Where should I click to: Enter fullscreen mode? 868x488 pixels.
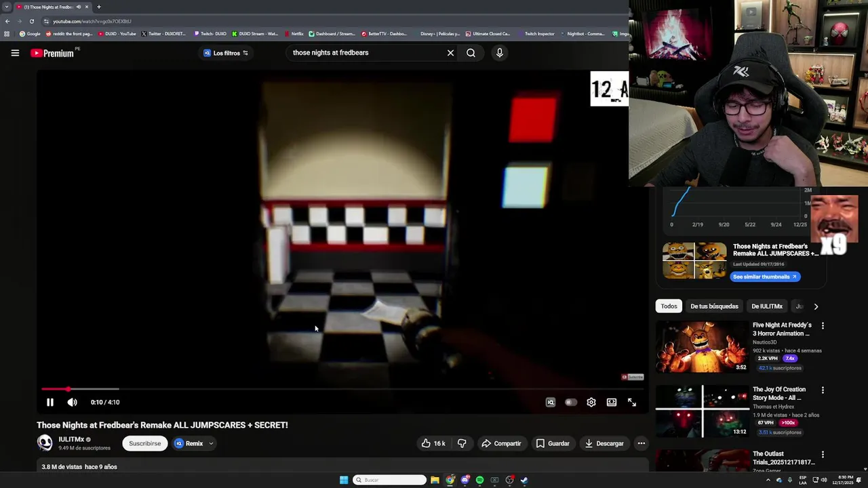pos(632,402)
